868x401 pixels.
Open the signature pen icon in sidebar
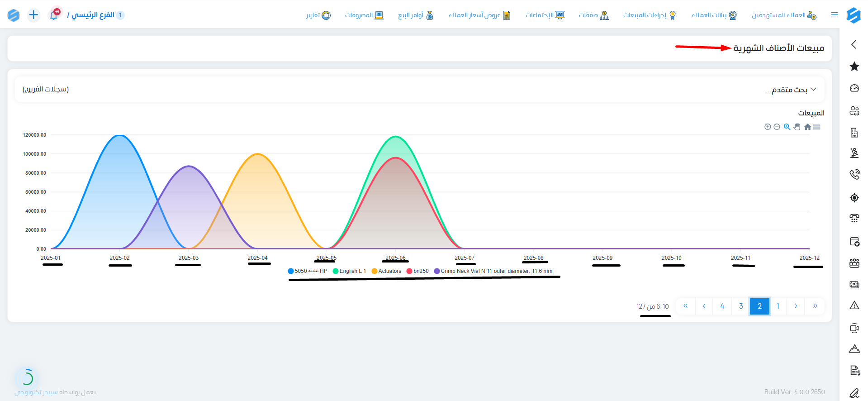(854, 393)
